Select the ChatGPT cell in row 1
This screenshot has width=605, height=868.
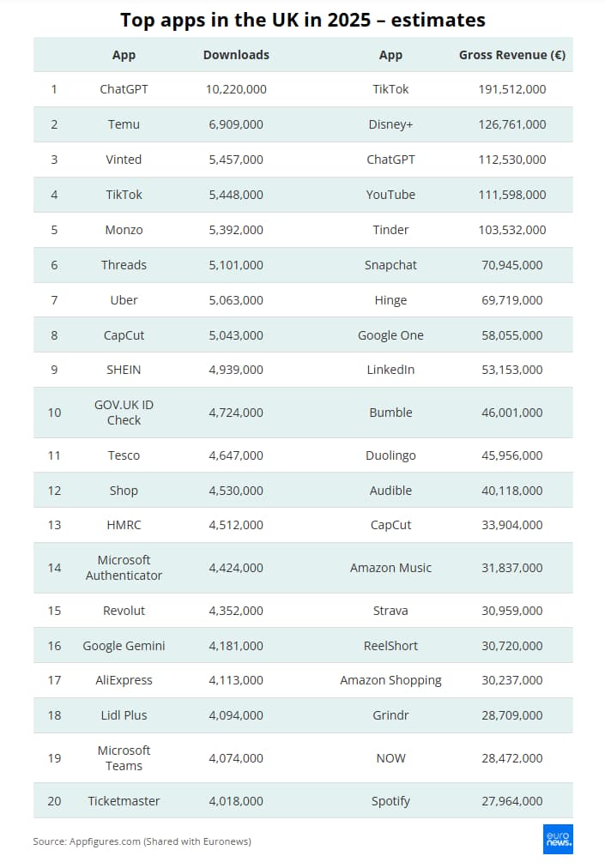(124, 89)
